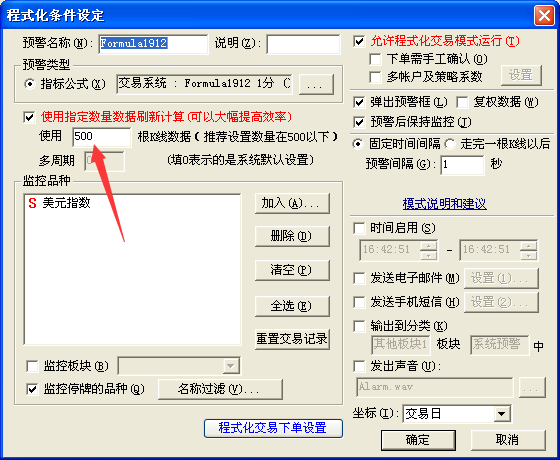Expand the 监控板块 combo box
The image size is (560, 460).
(x=230, y=366)
